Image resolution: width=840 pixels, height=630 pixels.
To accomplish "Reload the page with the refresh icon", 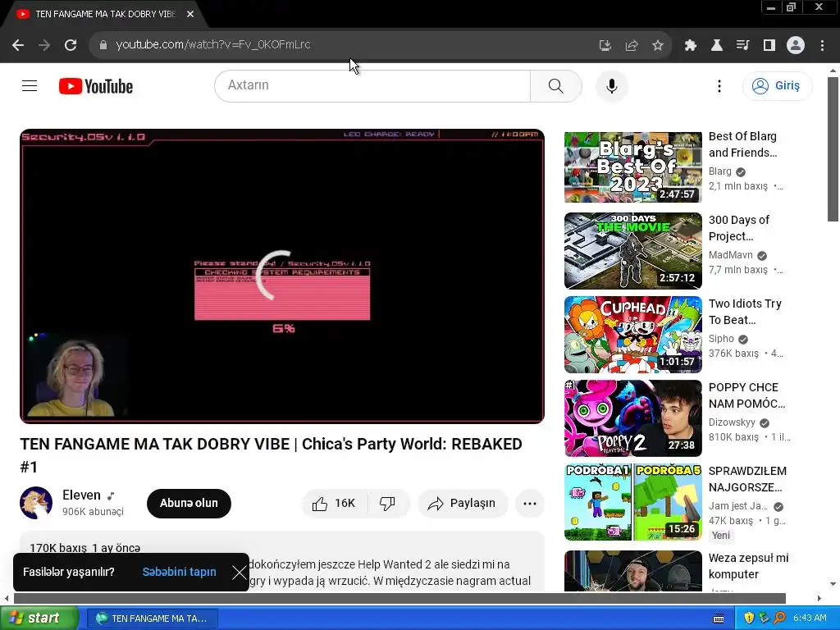I will (x=71, y=45).
